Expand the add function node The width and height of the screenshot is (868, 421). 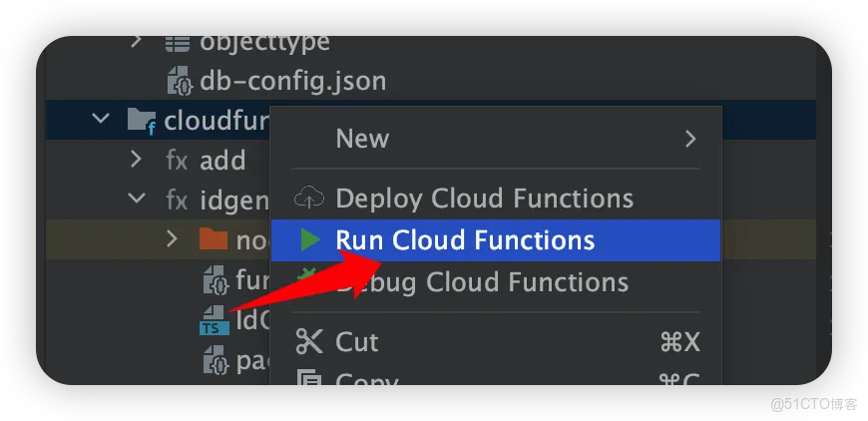tap(136, 160)
